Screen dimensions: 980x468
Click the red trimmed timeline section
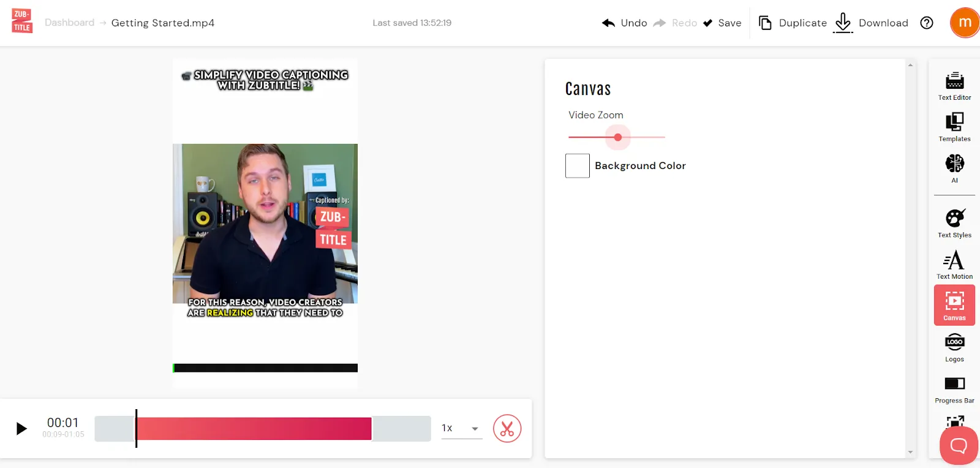pos(254,429)
